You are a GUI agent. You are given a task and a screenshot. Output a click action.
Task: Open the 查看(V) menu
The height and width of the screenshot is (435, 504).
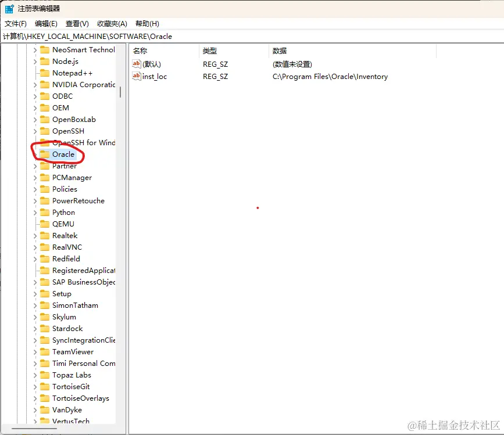point(77,24)
